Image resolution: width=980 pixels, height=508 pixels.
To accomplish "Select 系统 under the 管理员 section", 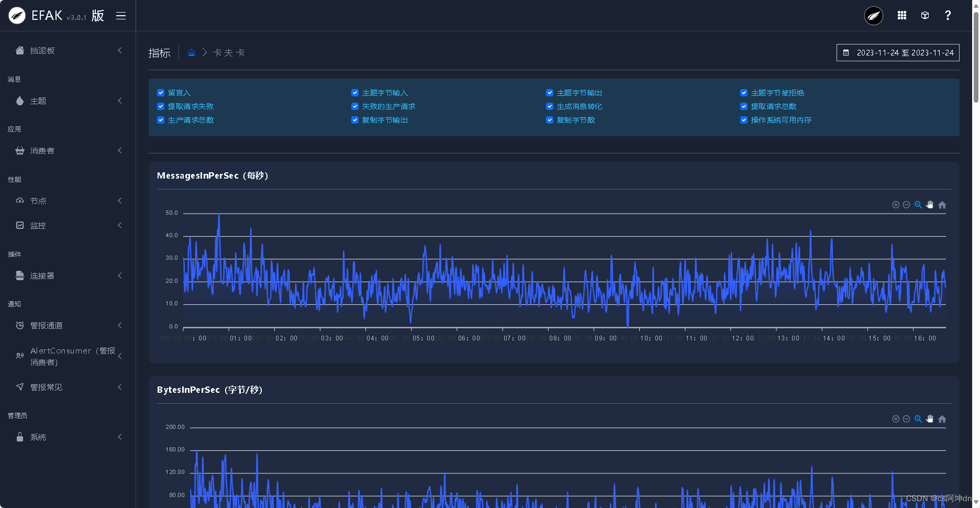I will coord(38,437).
